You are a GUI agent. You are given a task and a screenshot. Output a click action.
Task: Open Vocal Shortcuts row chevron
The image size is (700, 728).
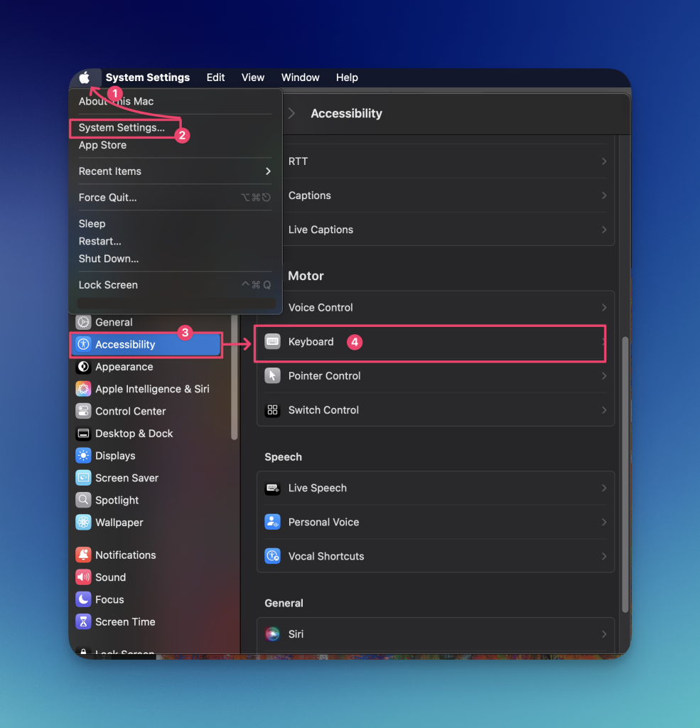(x=604, y=556)
